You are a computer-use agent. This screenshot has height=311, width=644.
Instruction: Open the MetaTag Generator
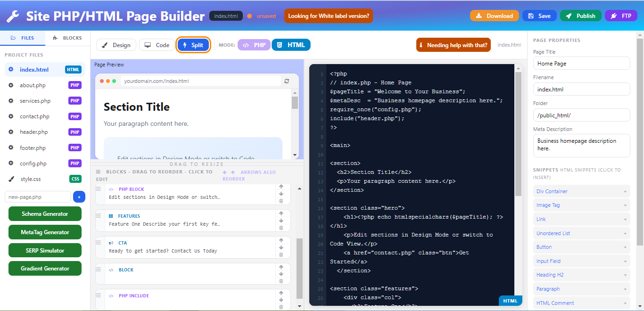[45, 232]
